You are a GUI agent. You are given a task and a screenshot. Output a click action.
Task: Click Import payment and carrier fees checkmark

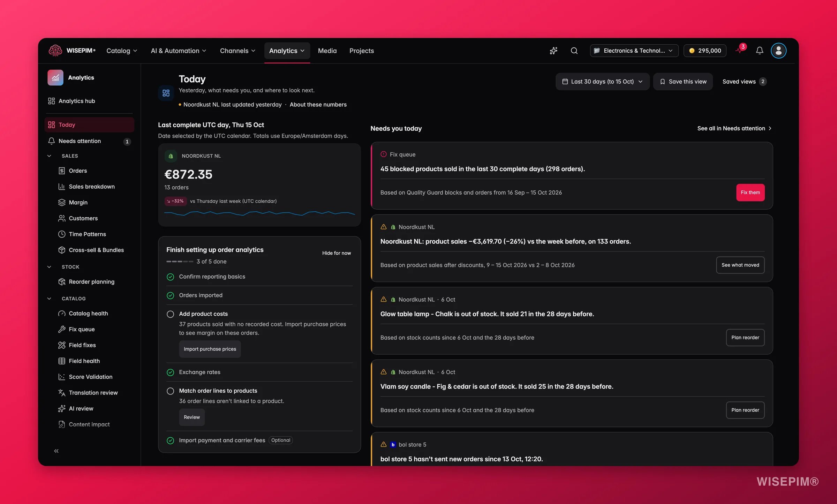point(170,441)
